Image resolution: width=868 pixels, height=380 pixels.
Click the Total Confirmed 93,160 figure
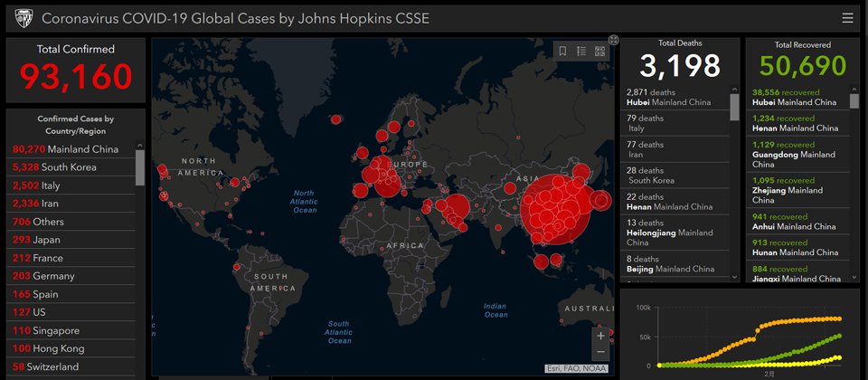click(x=76, y=76)
